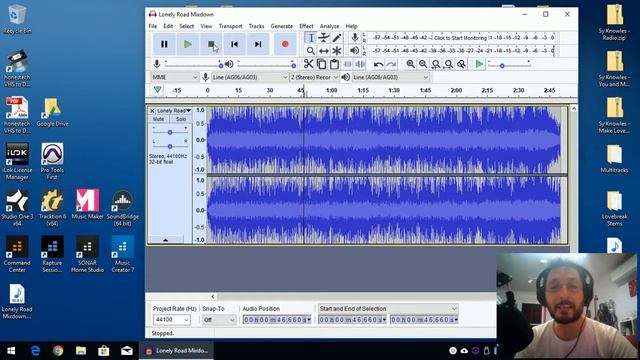Start playback with the green Play button
The image size is (640, 360).
(x=188, y=44)
